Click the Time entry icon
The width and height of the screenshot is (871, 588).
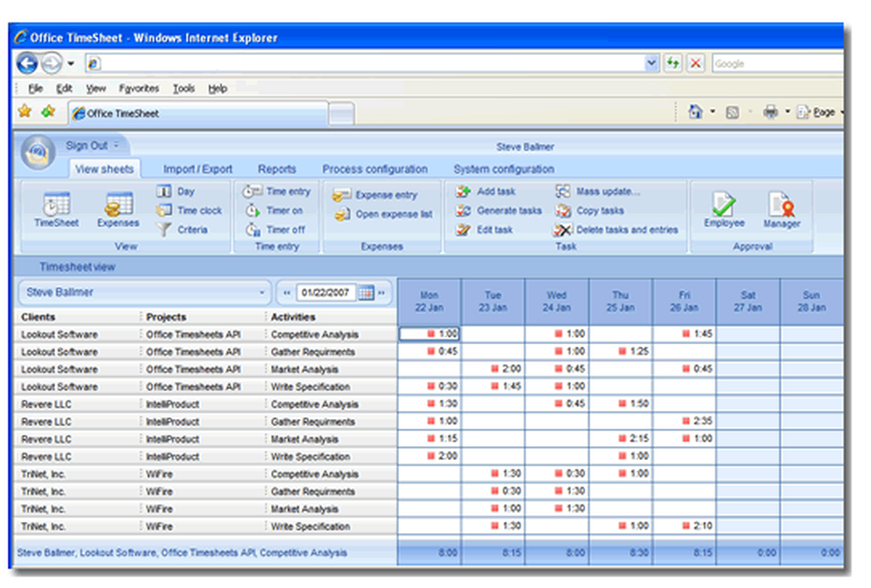277,192
